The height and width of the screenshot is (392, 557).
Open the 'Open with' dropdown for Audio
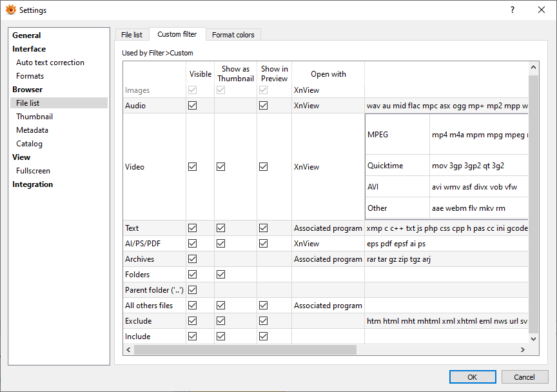click(327, 106)
